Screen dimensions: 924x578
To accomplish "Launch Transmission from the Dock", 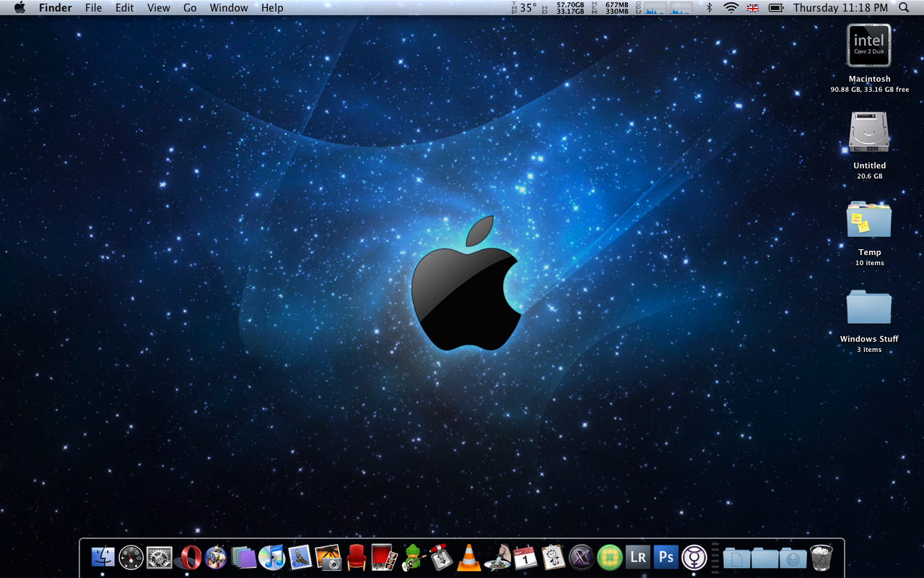I will point(441,557).
